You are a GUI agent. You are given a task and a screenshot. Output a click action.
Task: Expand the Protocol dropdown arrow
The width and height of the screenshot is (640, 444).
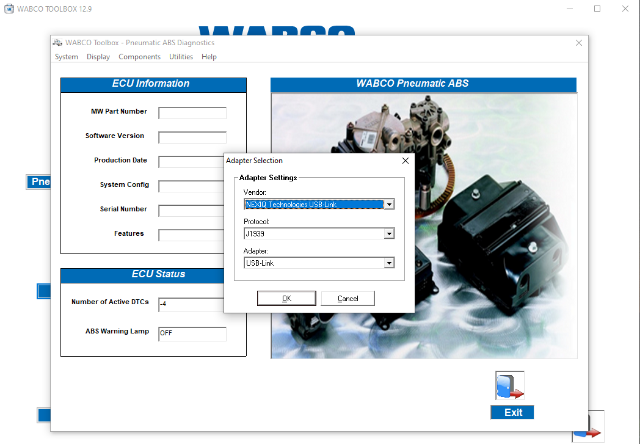[x=389, y=233]
